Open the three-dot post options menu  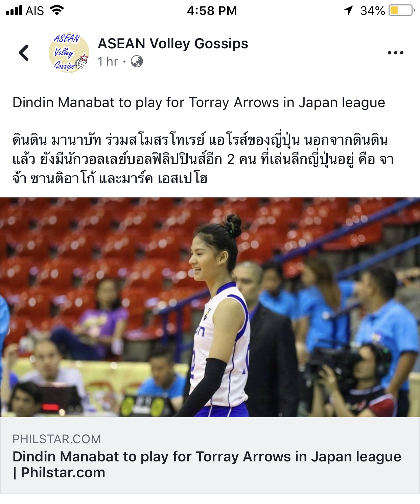tap(395, 53)
